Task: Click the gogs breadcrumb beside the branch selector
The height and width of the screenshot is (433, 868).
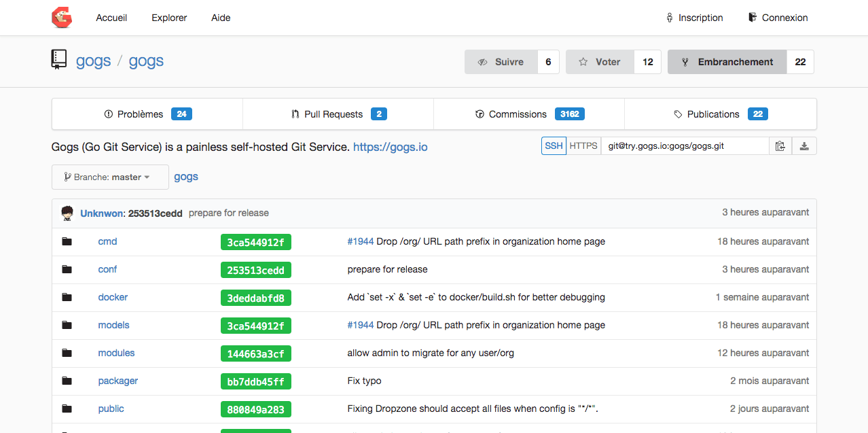Action: point(186,177)
